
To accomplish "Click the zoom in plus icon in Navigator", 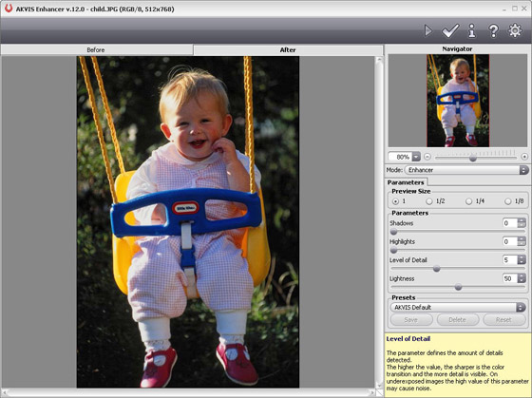I will coord(524,157).
